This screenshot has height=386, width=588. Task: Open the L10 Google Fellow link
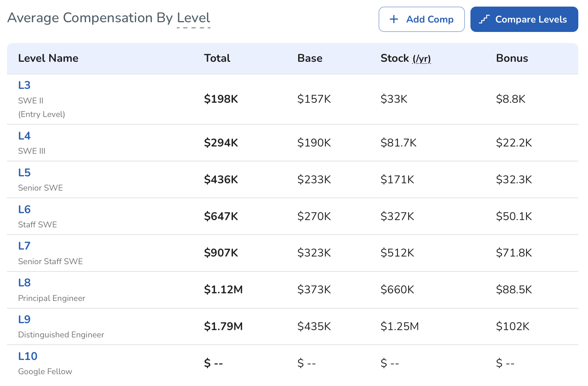pos(28,356)
